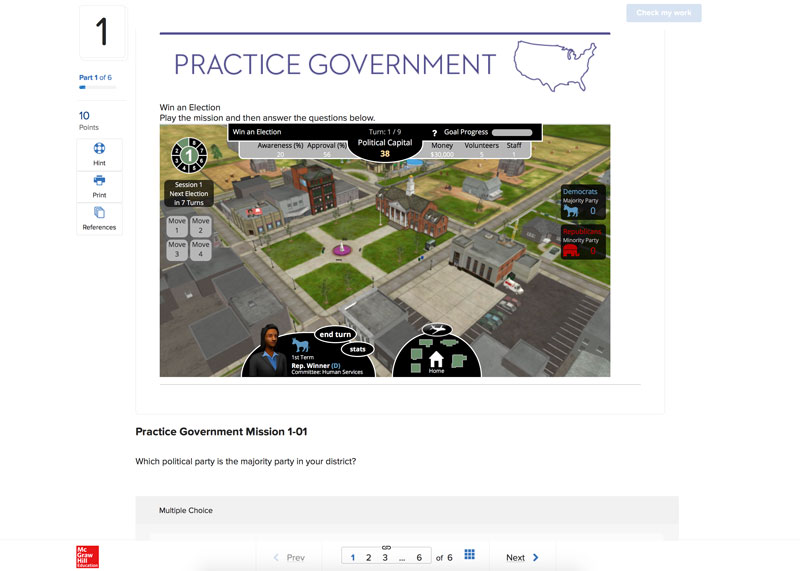Click the Republicans elephant party icon

572,251
